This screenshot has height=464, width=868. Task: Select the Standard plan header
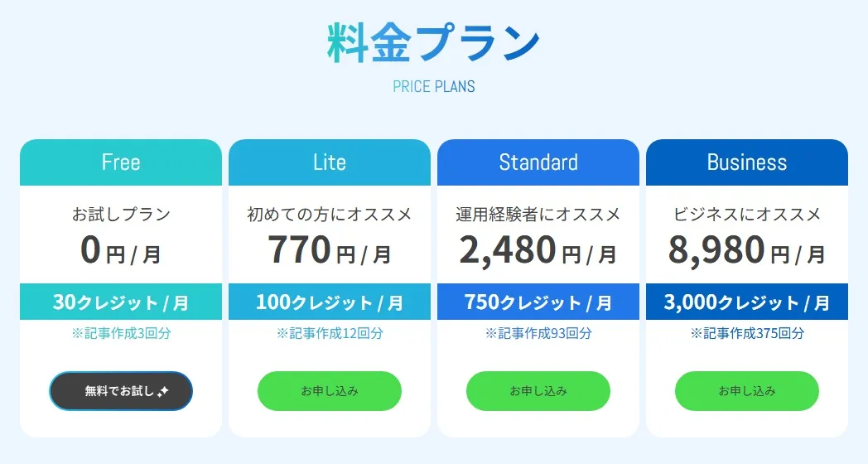tap(538, 162)
